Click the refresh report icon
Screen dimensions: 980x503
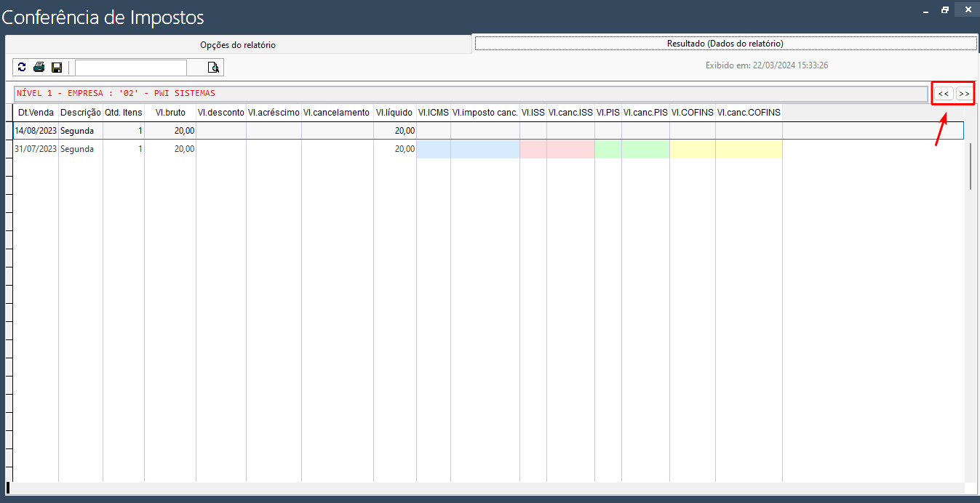pyautogui.click(x=22, y=68)
